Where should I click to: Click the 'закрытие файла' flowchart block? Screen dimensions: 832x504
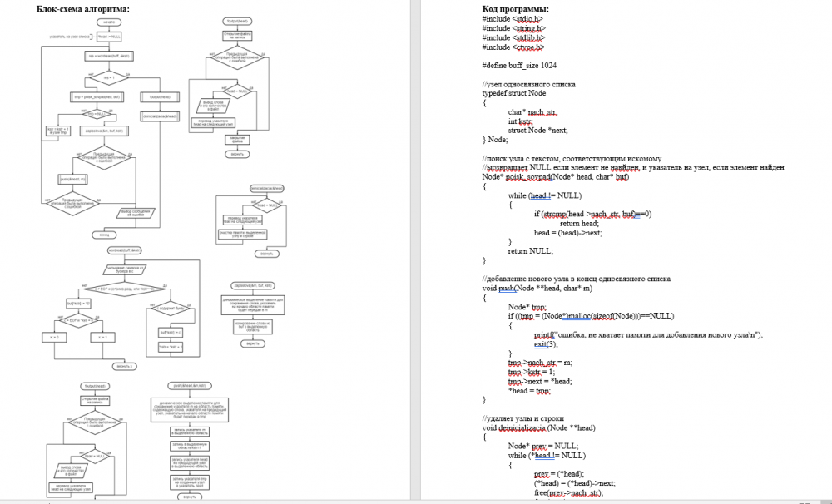237,140
